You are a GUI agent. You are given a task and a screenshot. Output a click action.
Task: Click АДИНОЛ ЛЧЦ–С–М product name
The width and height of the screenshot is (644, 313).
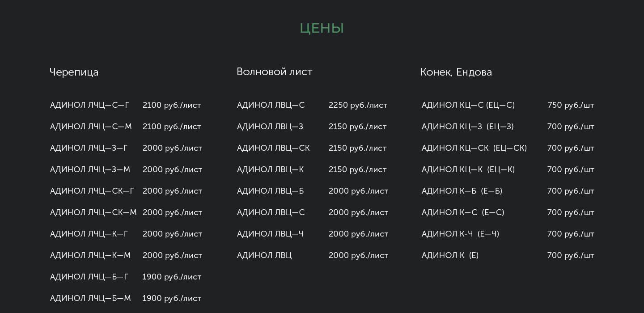(91, 127)
